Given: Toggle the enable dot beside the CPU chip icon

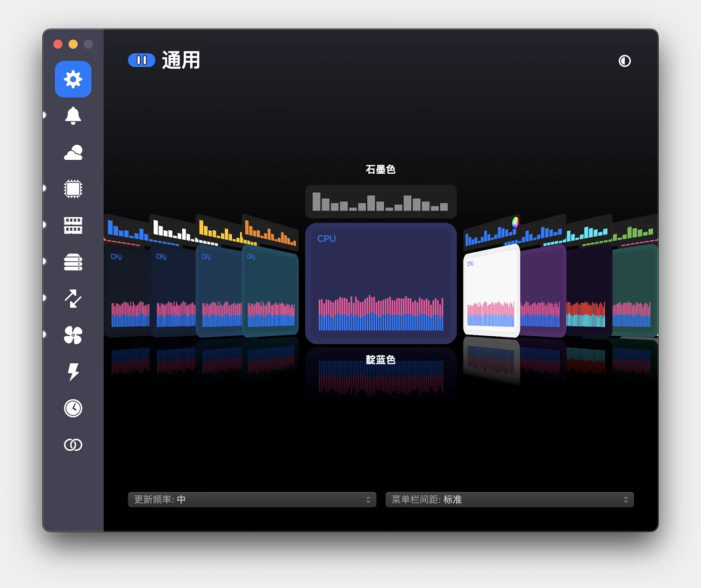Looking at the screenshot, I should coord(44,188).
